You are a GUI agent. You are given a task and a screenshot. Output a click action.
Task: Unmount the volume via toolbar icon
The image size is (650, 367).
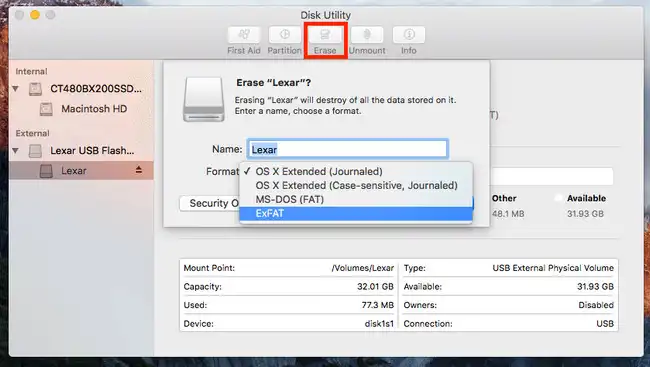pos(367,35)
